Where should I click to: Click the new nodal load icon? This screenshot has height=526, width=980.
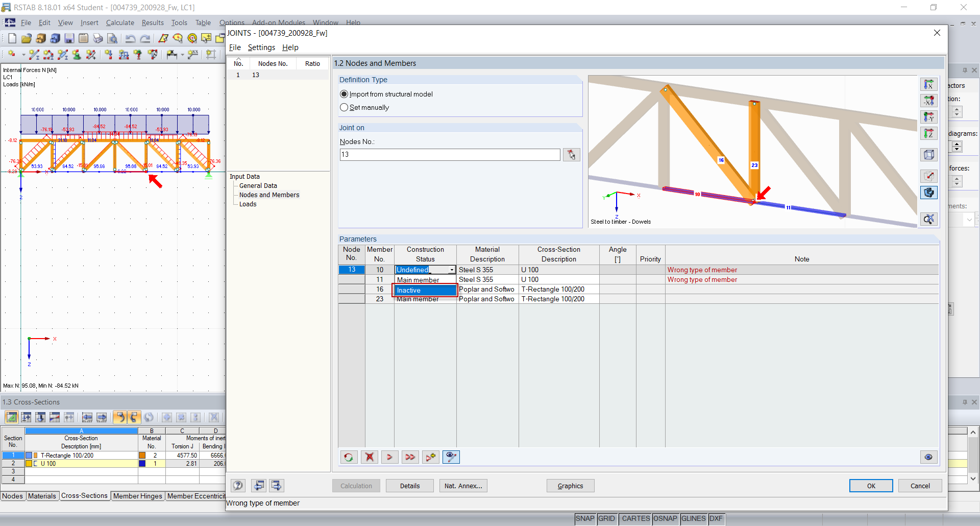point(109,54)
